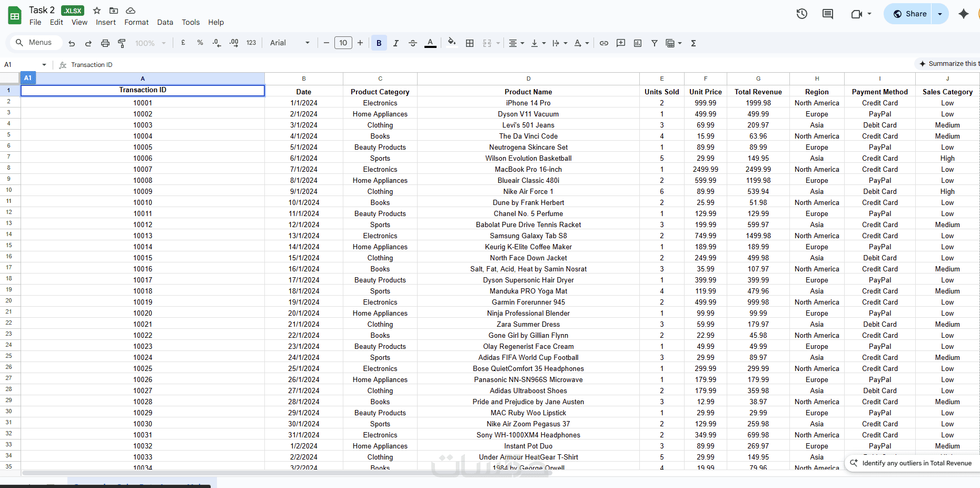The image size is (980, 488).
Task: Open the Arial font family dropdown
Action: pos(290,43)
